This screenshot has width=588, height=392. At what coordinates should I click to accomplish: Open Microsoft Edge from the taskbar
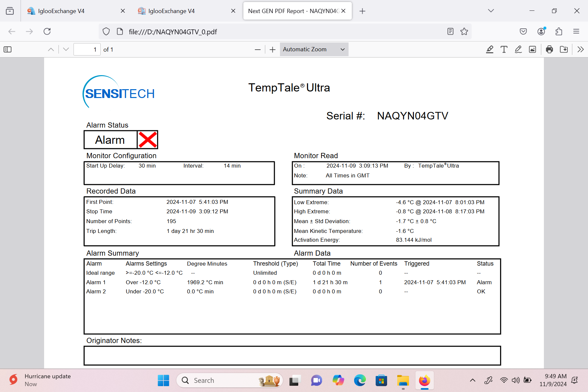pos(360,380)
